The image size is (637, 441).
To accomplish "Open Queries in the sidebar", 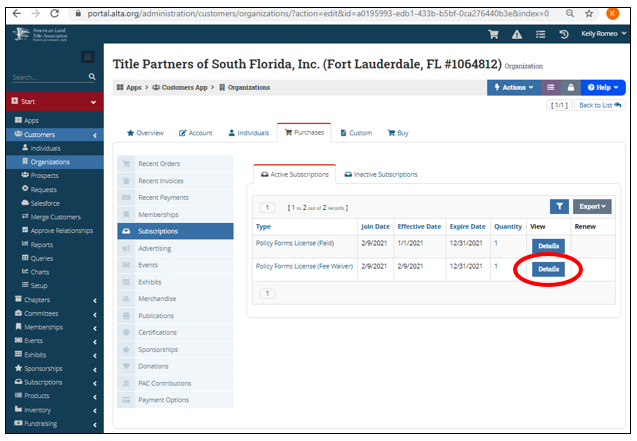I will pos(55,258).
